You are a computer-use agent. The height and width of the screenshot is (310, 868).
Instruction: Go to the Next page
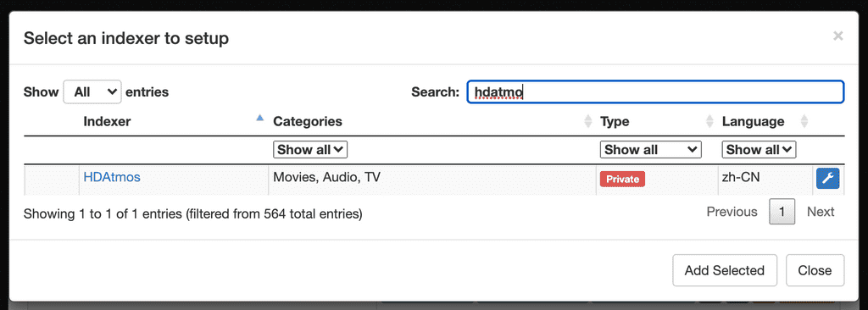point(821,212)
